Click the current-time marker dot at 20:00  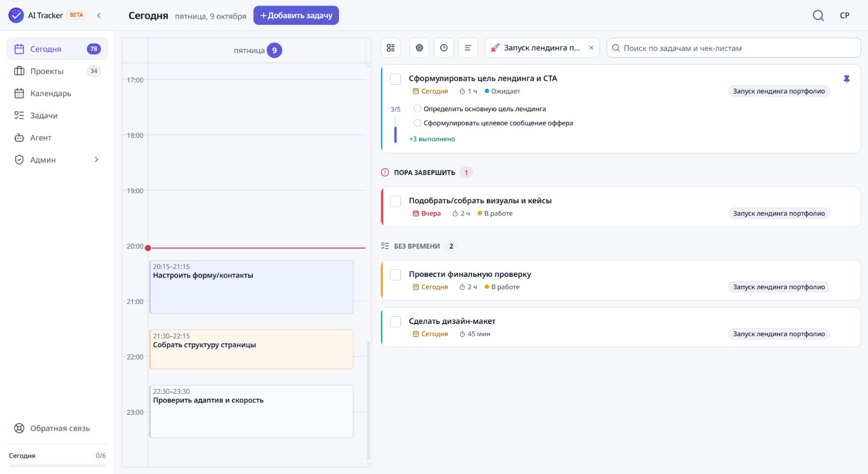pos(148,248)
